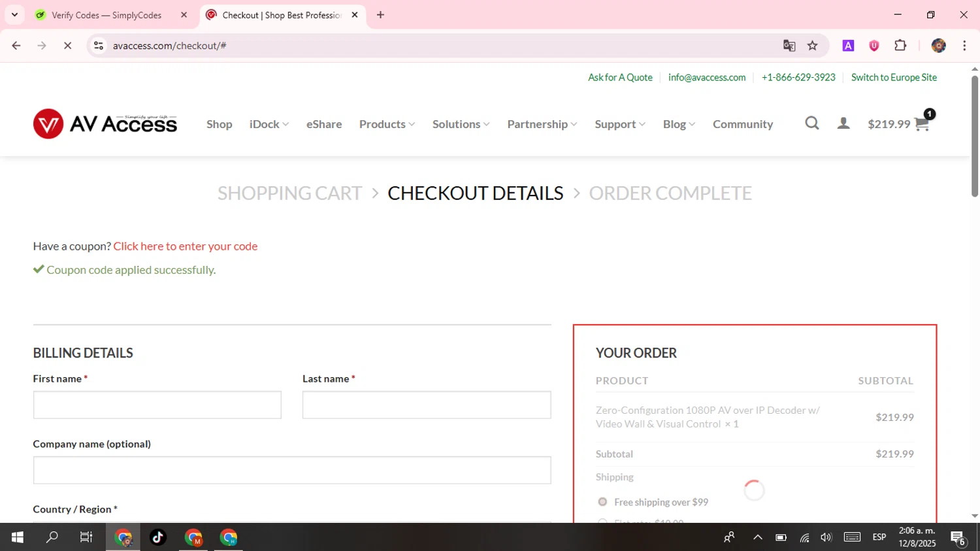
Task: Click the 'Coupon code applied successfully.' message
Action: click(x=131, y=270)
